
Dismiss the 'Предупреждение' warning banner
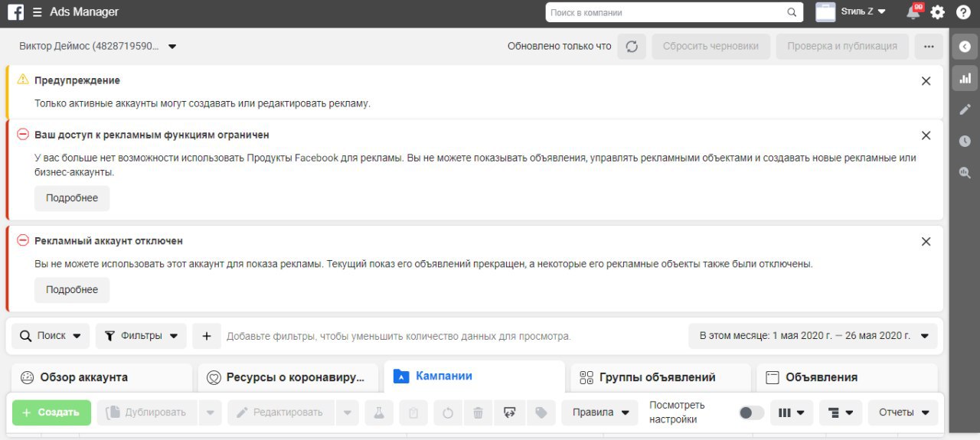pyautogui.click(x=926, y=80)
